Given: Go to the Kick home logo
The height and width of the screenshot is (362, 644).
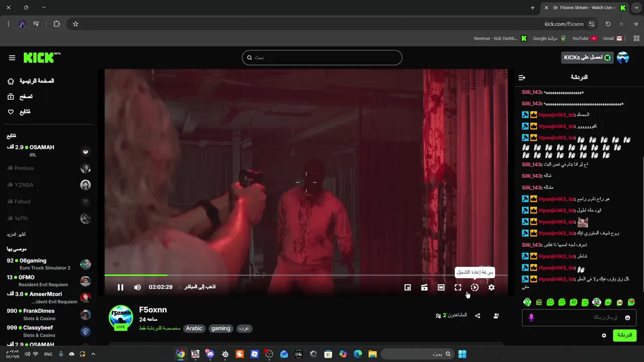Looking at the screenshot, I should coord(42,57).
